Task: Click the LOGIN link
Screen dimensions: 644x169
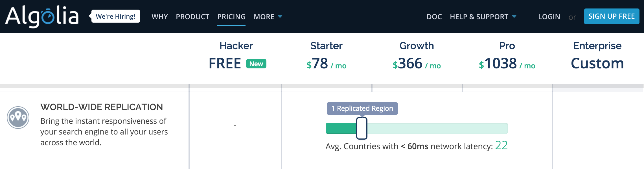Action: (549, 17)
